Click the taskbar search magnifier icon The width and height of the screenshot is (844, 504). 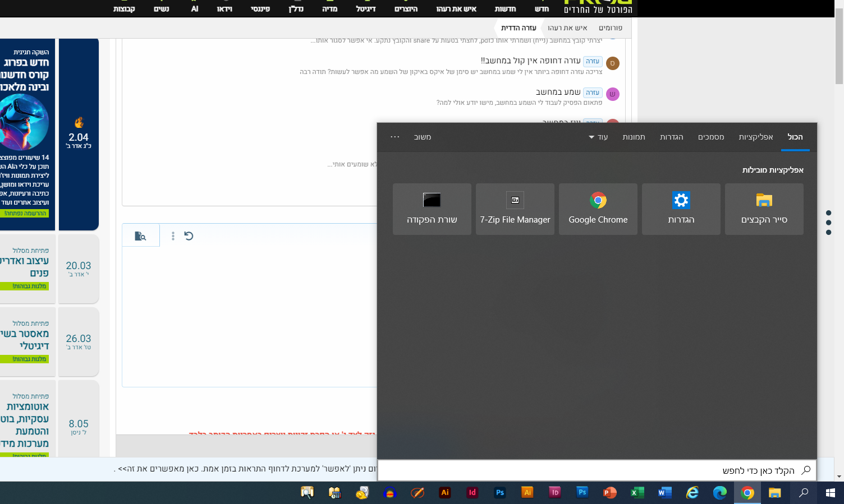coord(804,493)
